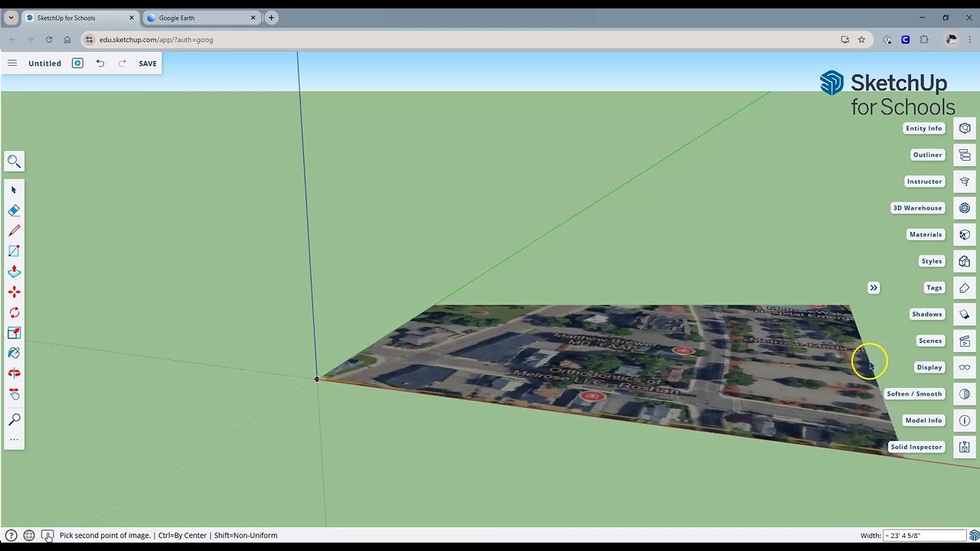Open the Display glasses icon
Viewport: 980px width, 551px height.
click(x=965, y=367)
